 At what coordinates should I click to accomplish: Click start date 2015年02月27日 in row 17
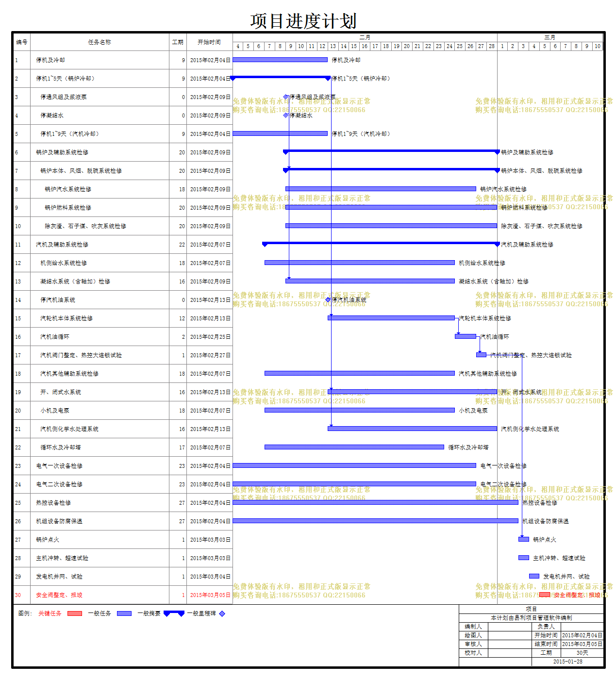tap(210, 355)
